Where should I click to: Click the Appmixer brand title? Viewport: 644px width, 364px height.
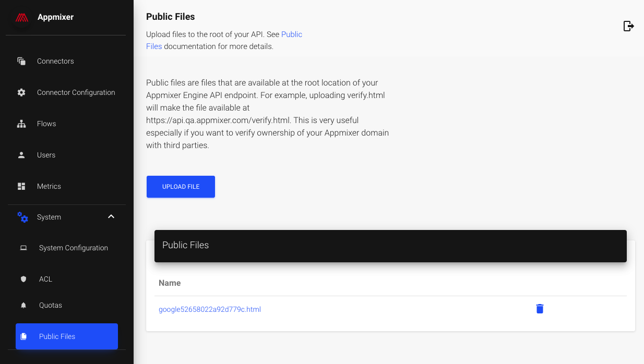click(55, 17)
